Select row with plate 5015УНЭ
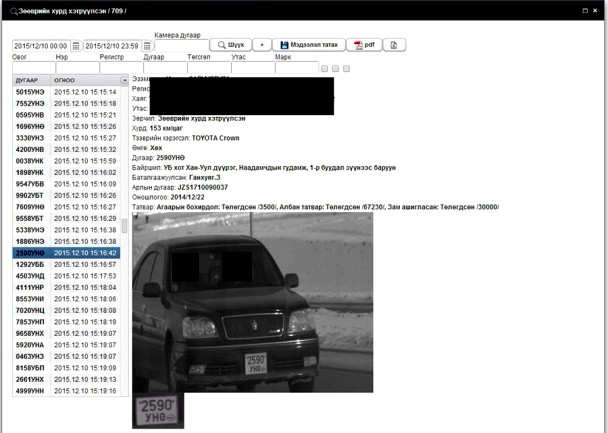 click(66, 92)
